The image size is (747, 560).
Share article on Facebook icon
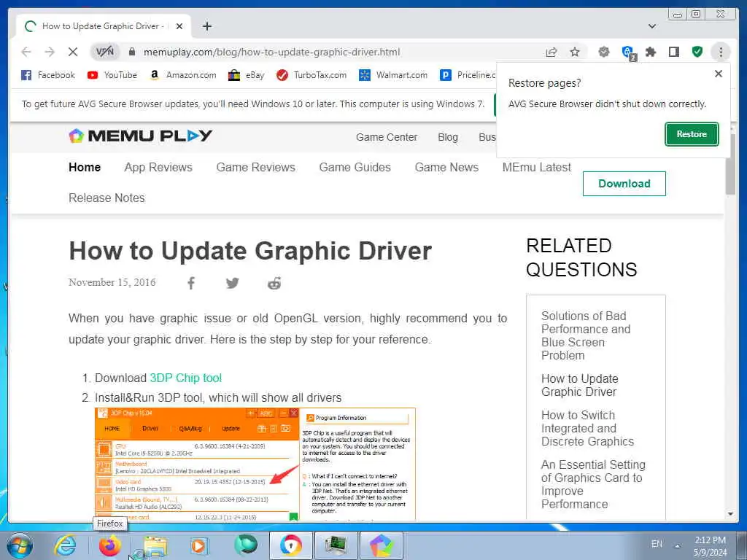pyautogui.click(x=191, y=284)
